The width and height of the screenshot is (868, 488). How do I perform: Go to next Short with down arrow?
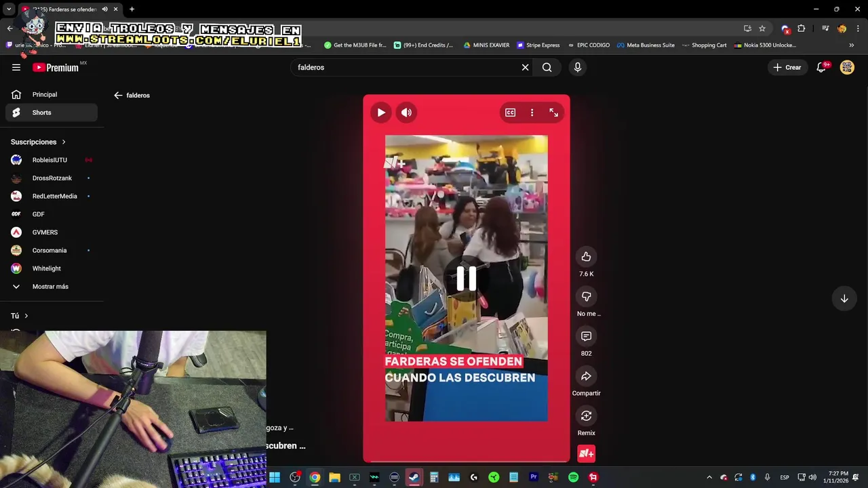pos(844,299)
